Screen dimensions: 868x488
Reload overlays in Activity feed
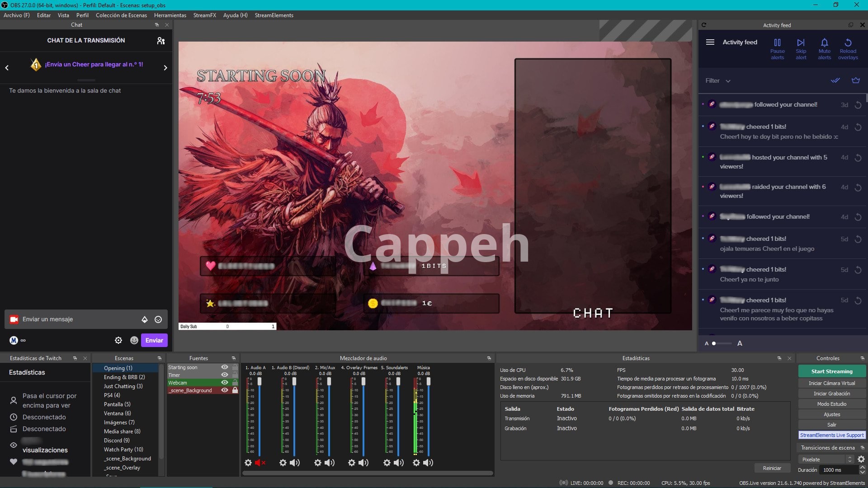click(848, 43)
